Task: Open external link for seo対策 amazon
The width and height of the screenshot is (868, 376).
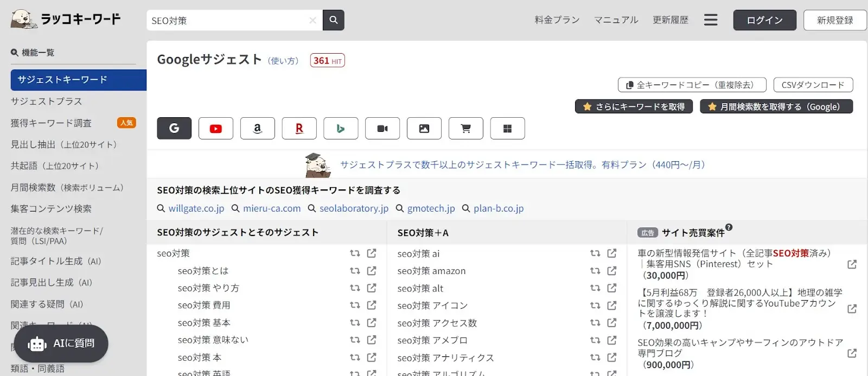Action: click(x=612, y=270)
